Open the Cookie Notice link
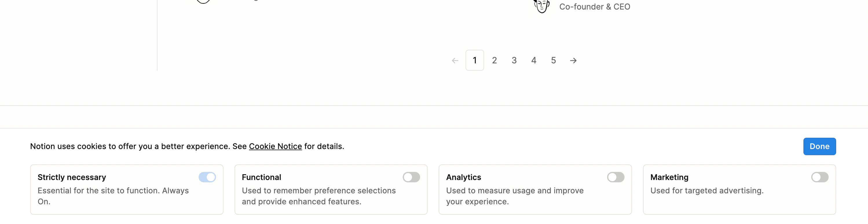868x224 pixels. [275, 146]
